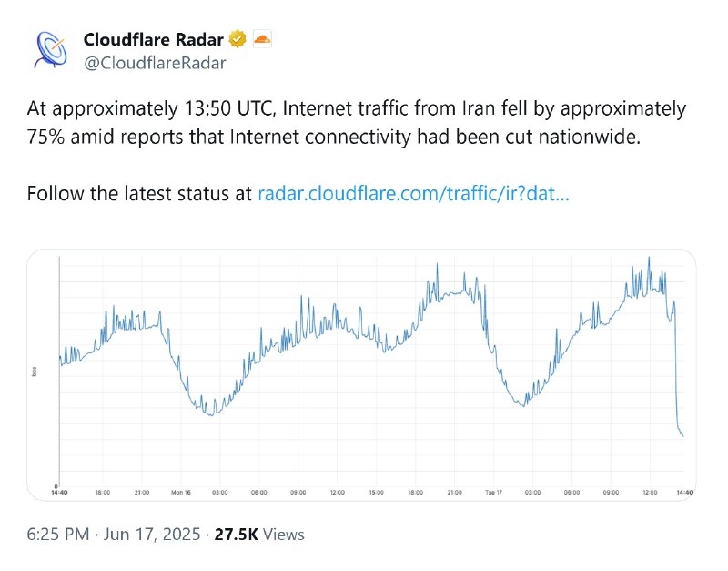The image size is (728, 571).
Task: Click the 14:40 label at chart start
Action: click(x=59, y=493)
